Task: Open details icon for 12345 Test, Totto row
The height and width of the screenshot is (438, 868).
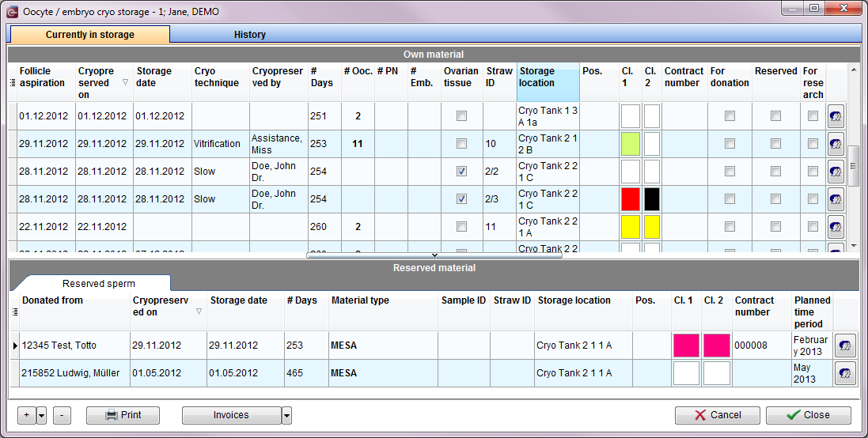Action: pyautogui.click(x=845, y=345)
